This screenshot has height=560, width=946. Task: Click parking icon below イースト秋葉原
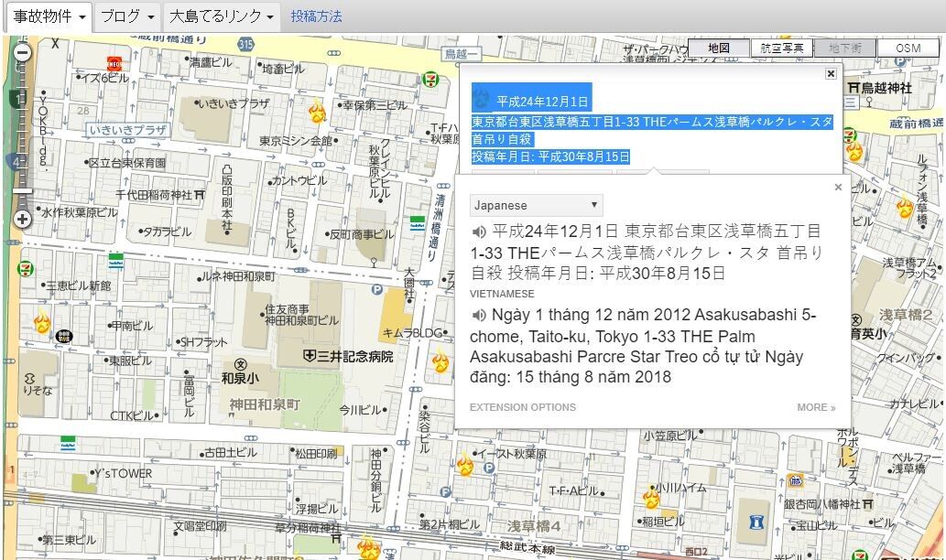pyautogui.click(x=489, y=468)
